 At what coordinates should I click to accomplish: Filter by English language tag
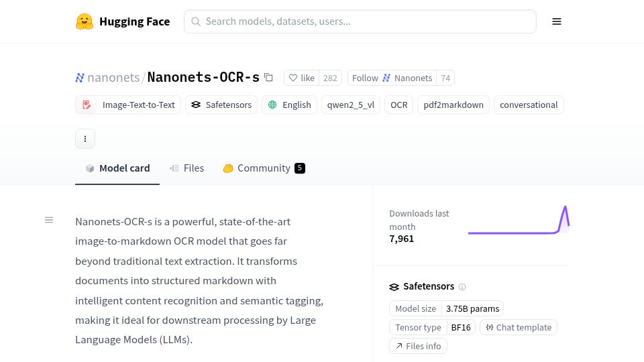290,105
